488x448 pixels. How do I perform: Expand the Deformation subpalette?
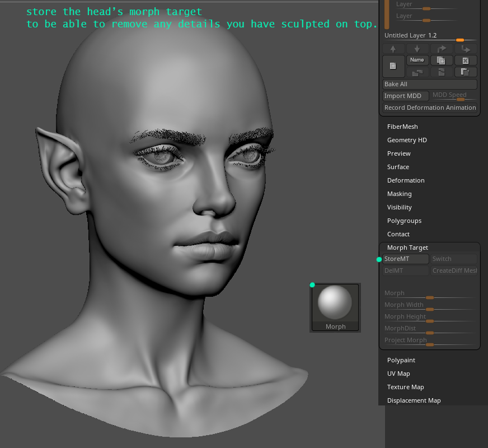coord(406,180)
